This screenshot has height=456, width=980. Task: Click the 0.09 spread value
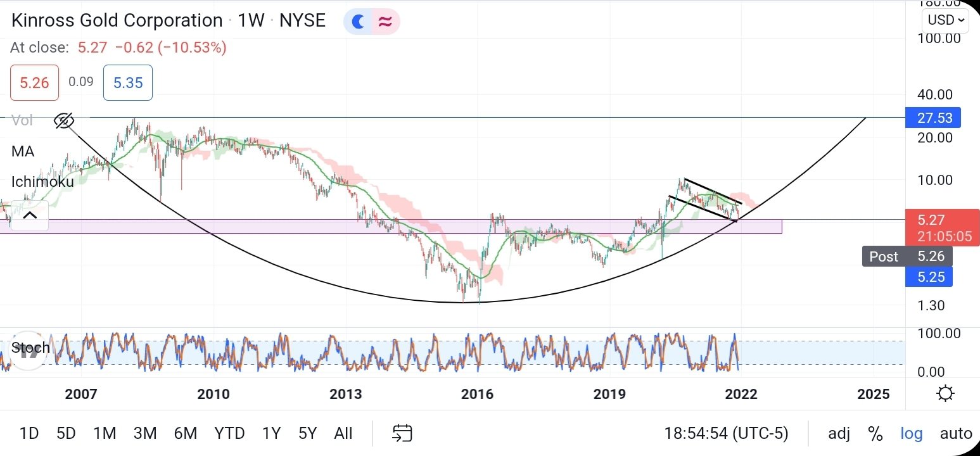81,82
